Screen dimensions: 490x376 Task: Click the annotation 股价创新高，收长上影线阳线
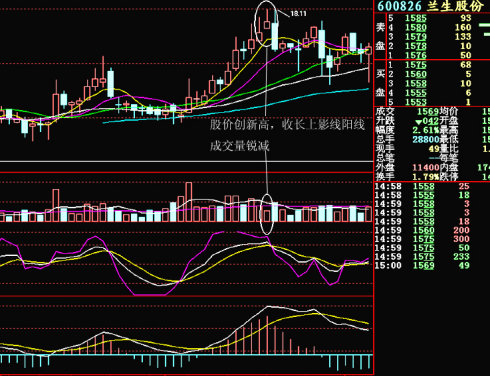click(x=287, y=125)
